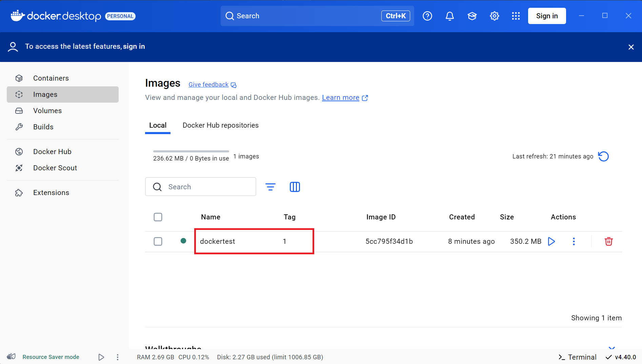Open the Learn more link
Screen dimensions: 642x364
point(341,98)
